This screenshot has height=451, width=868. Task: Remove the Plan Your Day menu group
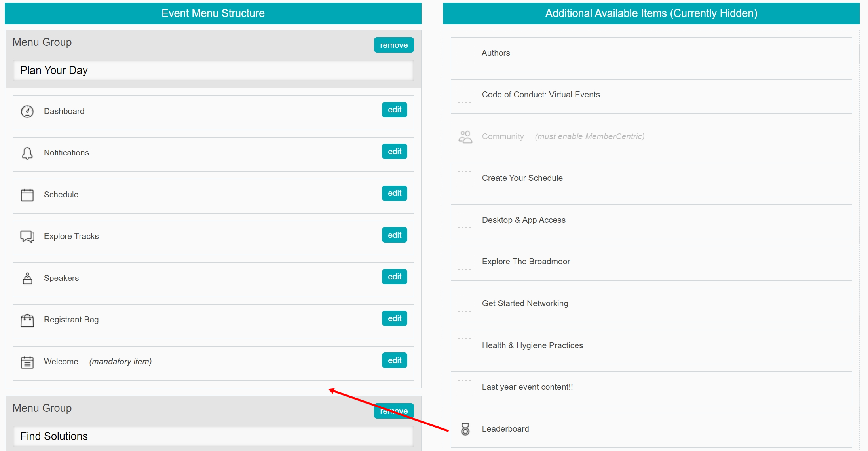pyautogui.click(x=394, y=45)
